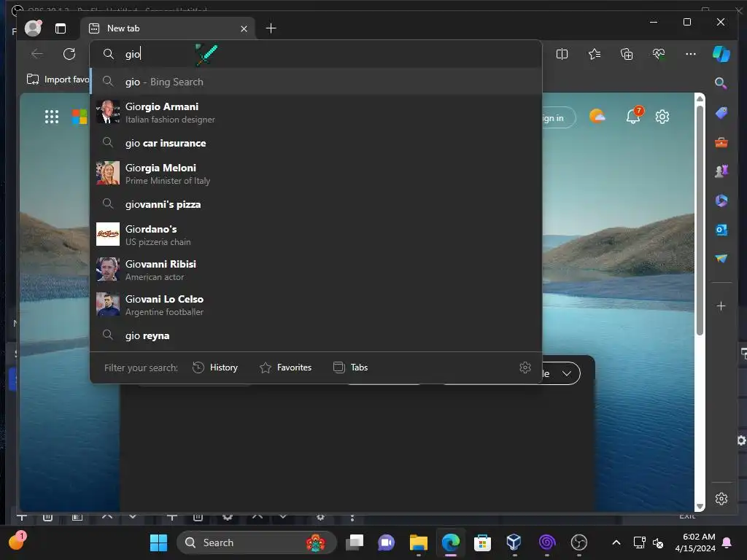Open the VirtualBox cube taskbar icon
This screenshot has height=560, width=747.
pyautogui.click(x=514, y=542)
